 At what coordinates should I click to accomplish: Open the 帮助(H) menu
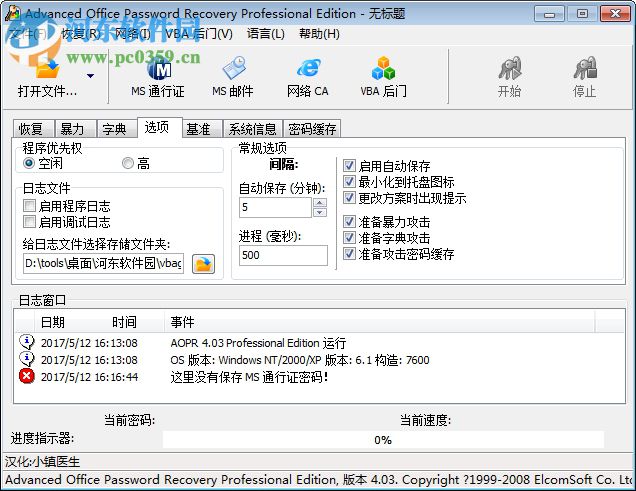point(319,34)
